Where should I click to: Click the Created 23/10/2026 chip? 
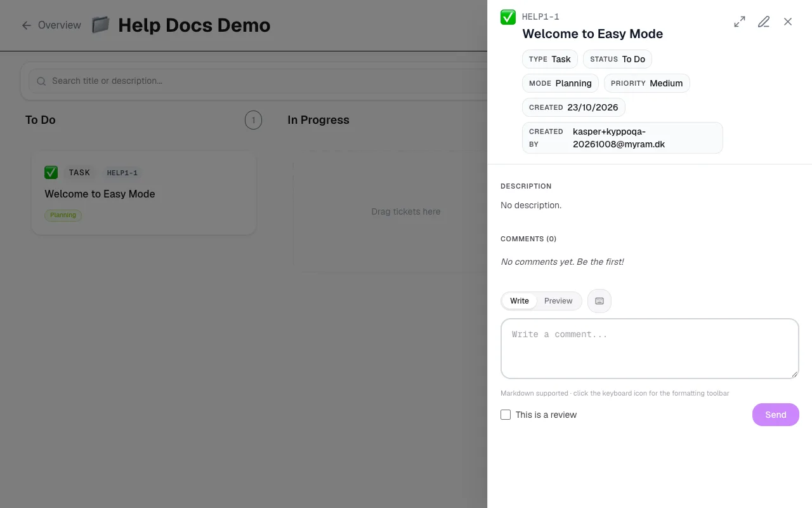click(x=573, y=107)
